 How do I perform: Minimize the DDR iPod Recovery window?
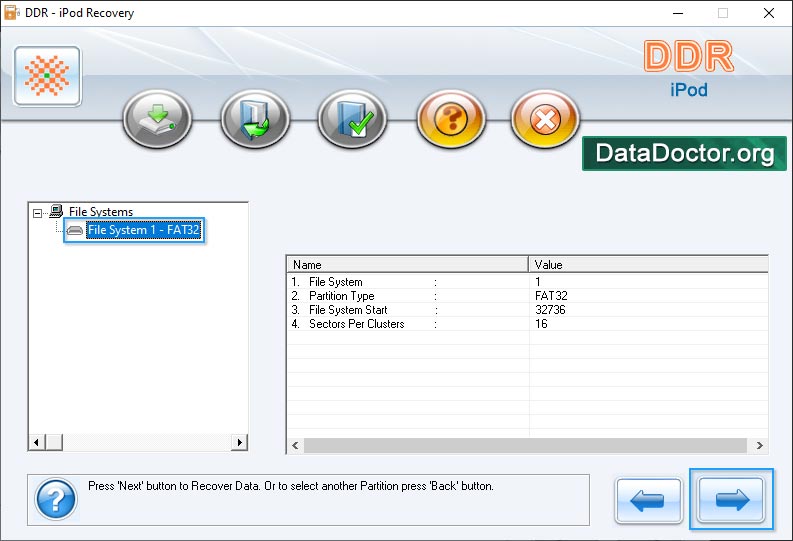pyautogui.click(x=678, y=13)
